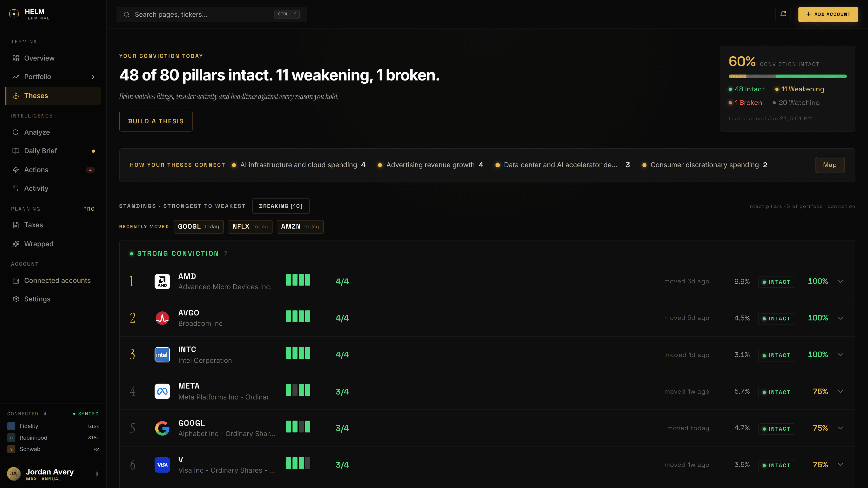Viewport: 868px width, 488px height.
Task: Click the META pillar strength bars
Action: point(298,390)
